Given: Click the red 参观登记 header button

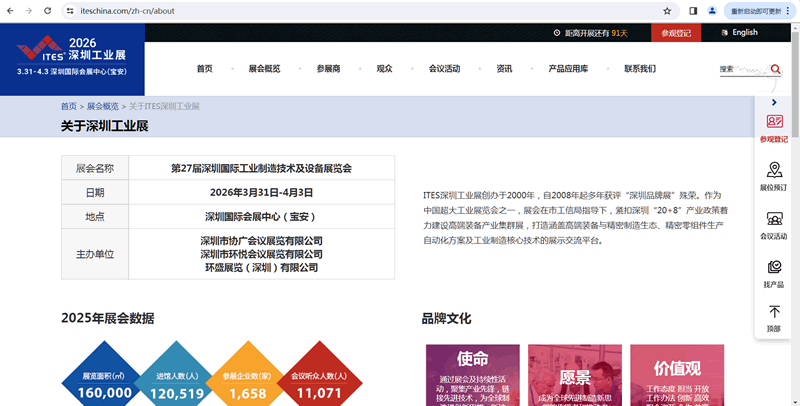Looking at the screenshot, I should tap(676, 33).
